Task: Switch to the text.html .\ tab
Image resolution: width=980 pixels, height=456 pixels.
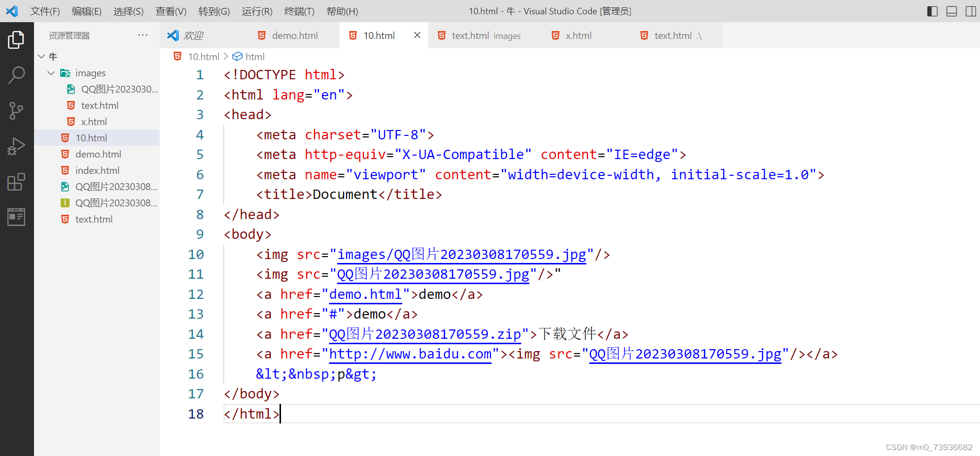Action: point(677,35)
